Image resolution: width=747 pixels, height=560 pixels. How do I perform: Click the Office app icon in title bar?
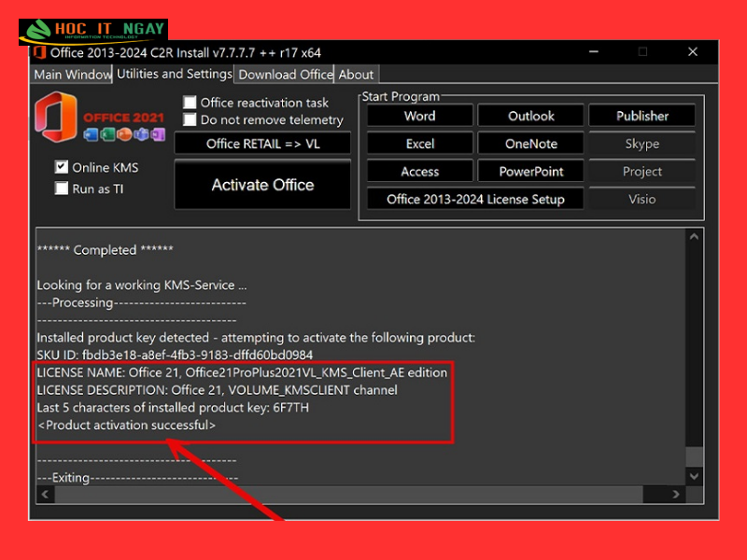pyautogui.click(x=40, y=52)
